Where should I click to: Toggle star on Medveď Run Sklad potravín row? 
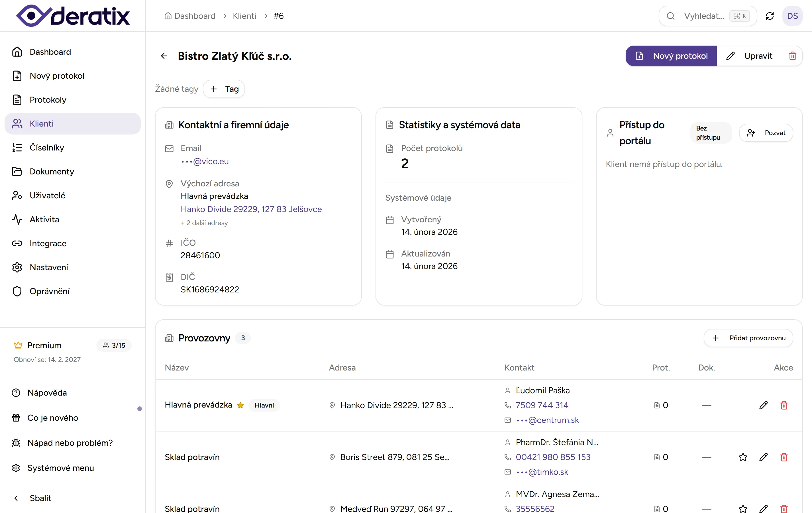click(743, 508)
